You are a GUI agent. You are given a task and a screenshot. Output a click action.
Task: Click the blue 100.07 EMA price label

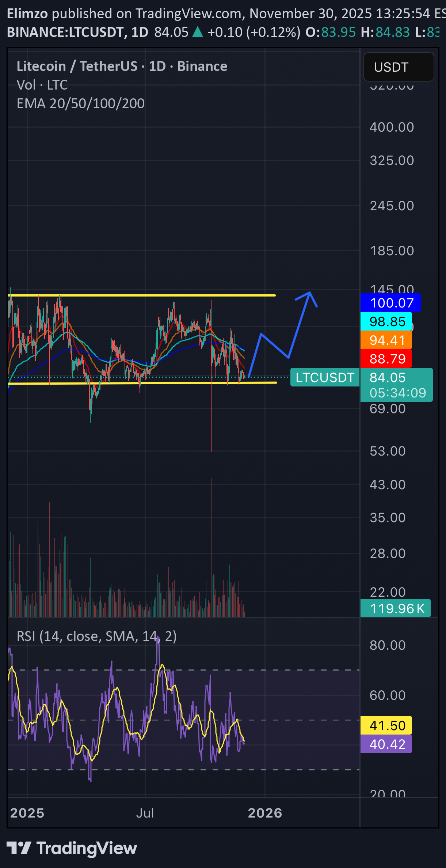click(x=390, y=303)
